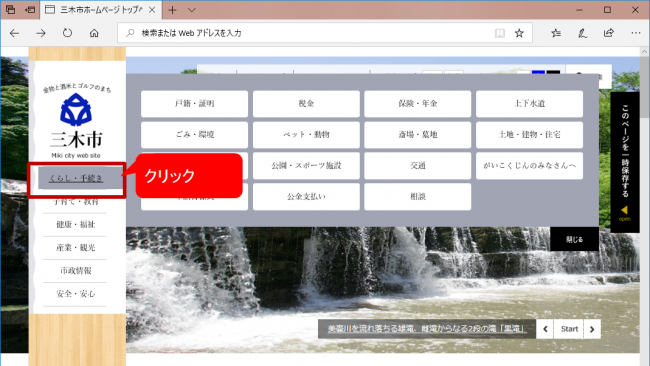View tabs you've set aside
The width and height of the screenshot is (650, 366).
pyautogui.click(x=10, y=10)
